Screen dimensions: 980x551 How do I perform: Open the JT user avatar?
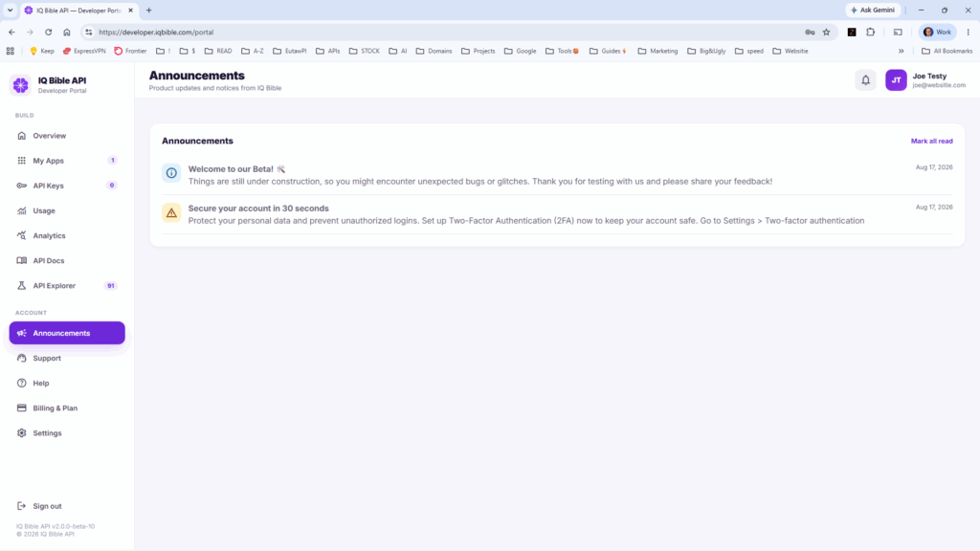tap(896, 80)
